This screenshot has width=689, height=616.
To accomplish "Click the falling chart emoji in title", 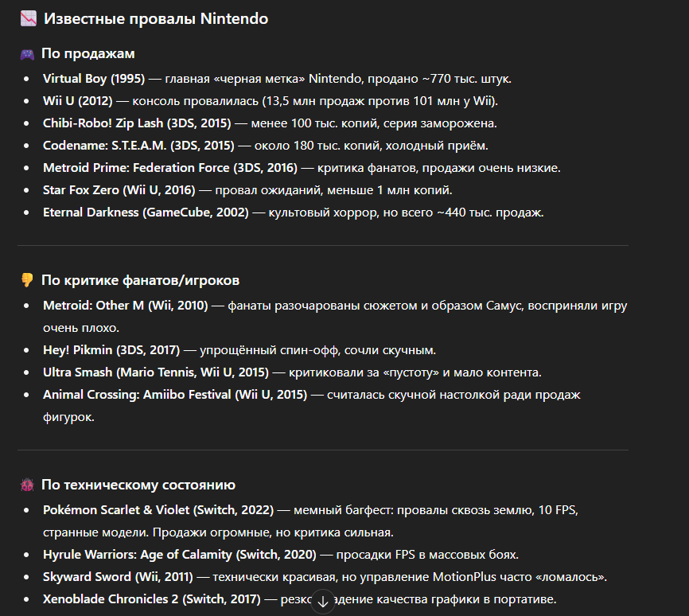I will coord(28,18).
